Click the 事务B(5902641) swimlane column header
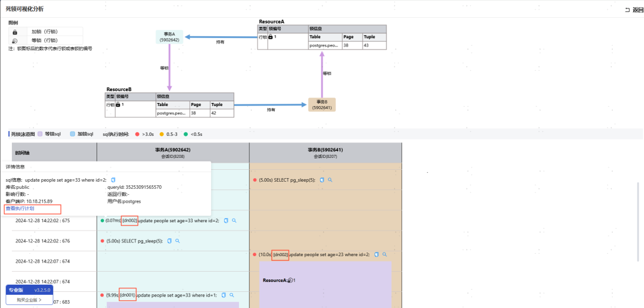Image resolution: width=644 pixels, height=308 pixels. tap(326, 153)
